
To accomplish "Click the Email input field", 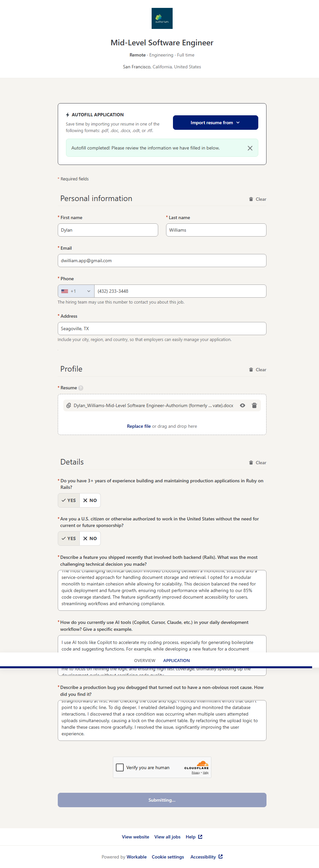I will (x=162, y=261).
